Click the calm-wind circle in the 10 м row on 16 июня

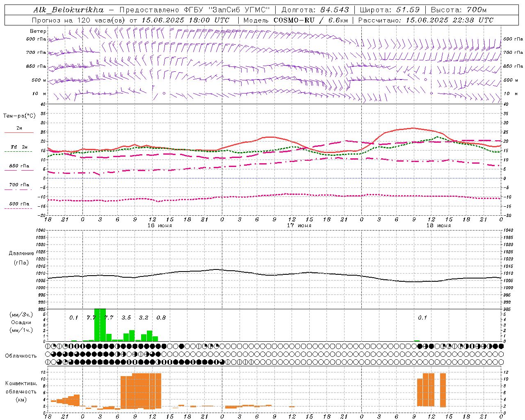pyautogui.click(x=164, y=94)
